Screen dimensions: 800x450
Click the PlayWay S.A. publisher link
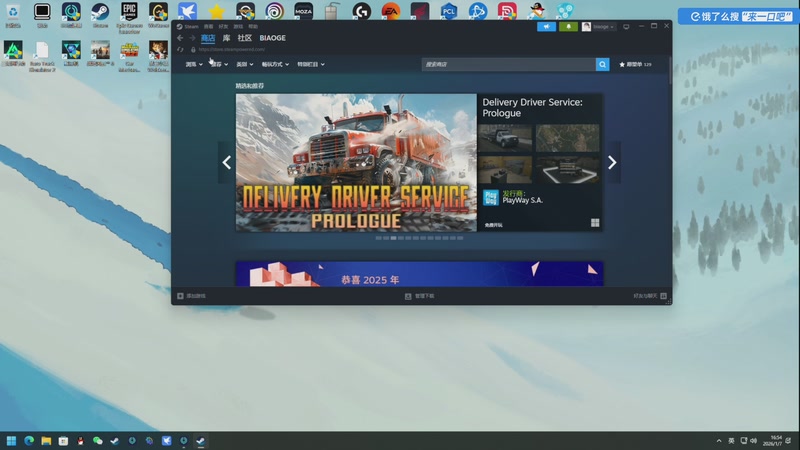point(522,201)
